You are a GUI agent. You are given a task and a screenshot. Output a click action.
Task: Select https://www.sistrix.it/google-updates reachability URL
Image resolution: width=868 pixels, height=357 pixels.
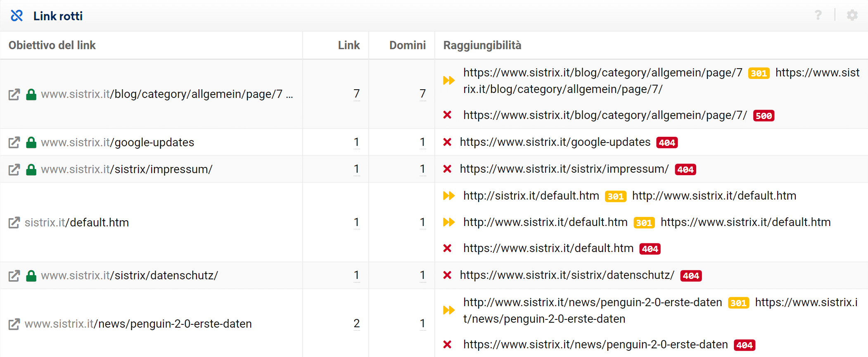click(x=555, y=142)
